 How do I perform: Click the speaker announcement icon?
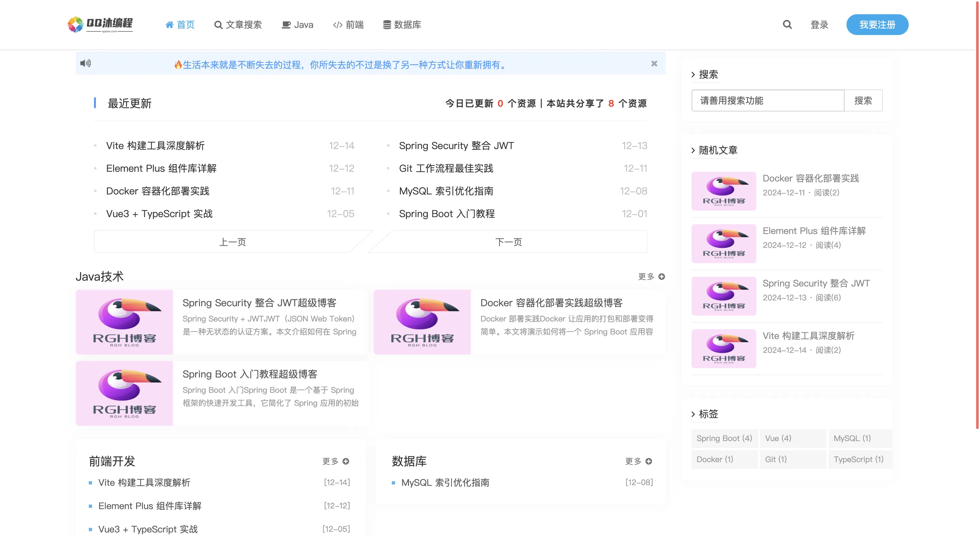86,63
